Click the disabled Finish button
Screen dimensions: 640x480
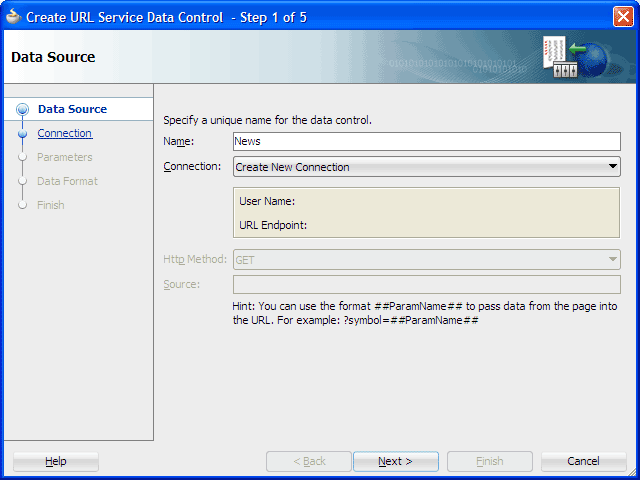[x=490, y=461]
